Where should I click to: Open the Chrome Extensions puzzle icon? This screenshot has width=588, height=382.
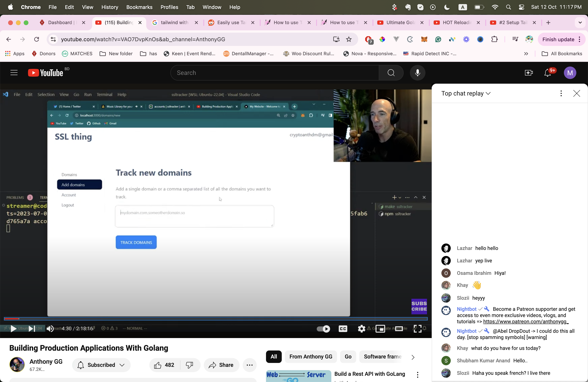pyautogui.click(x=494, y=39)
